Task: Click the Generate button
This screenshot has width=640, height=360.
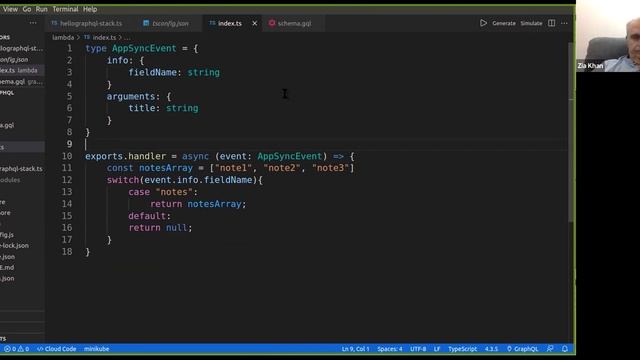Action: pos(504,23)
